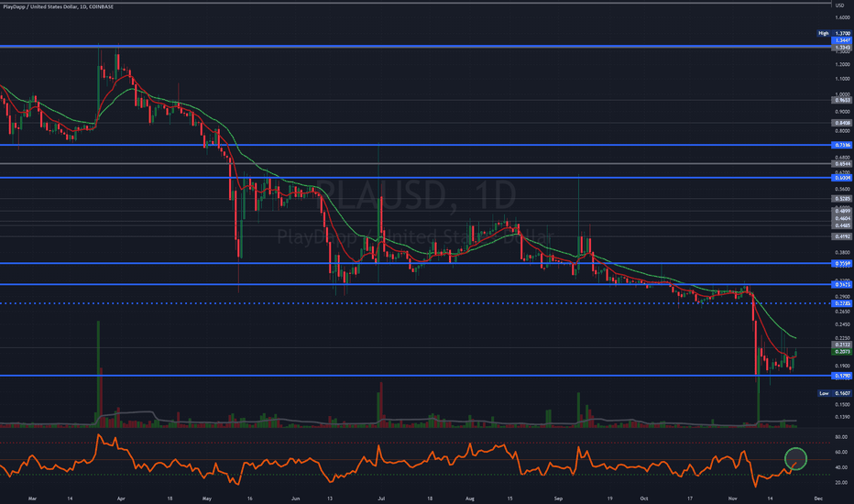Click the 0.8408 gray price level tag

point(842,123)
